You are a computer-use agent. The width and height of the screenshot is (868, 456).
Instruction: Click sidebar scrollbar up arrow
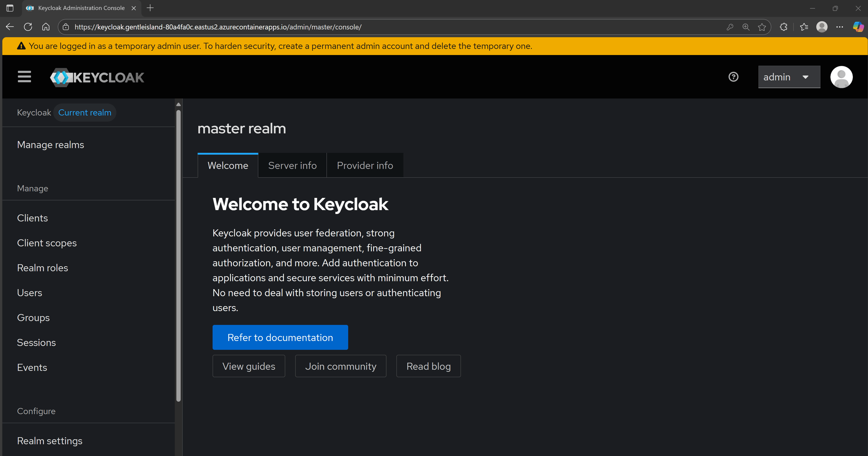coord(178,104)
